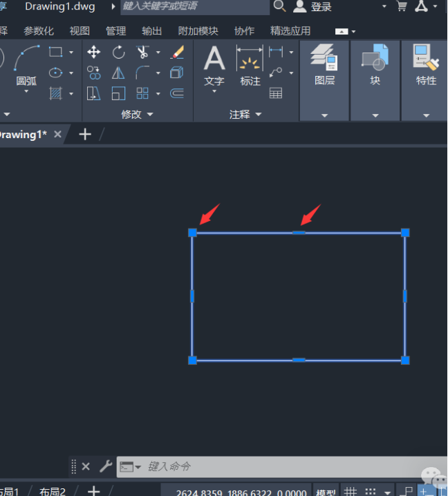Image resolution: width=448 pixels, height=496 pixels.
Task: Insert a table with the table icon
Action: [x=276, y=93]
